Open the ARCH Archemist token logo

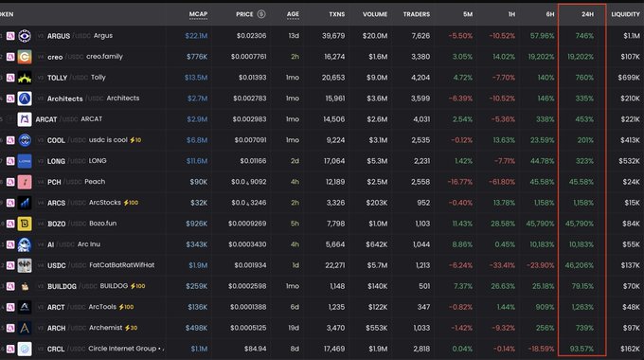(x=25, y=328)
